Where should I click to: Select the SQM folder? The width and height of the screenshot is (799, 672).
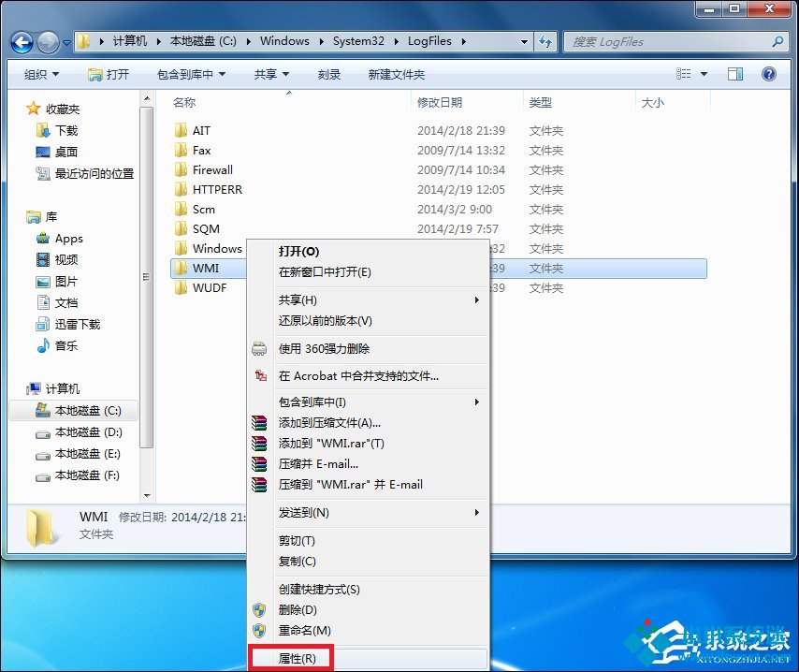tap(206, 229)
